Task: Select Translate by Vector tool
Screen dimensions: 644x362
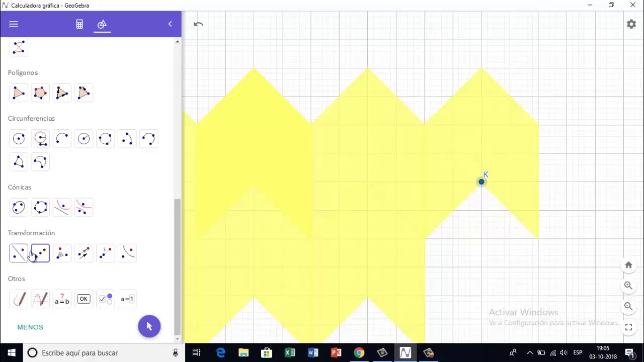Action: 84,253
